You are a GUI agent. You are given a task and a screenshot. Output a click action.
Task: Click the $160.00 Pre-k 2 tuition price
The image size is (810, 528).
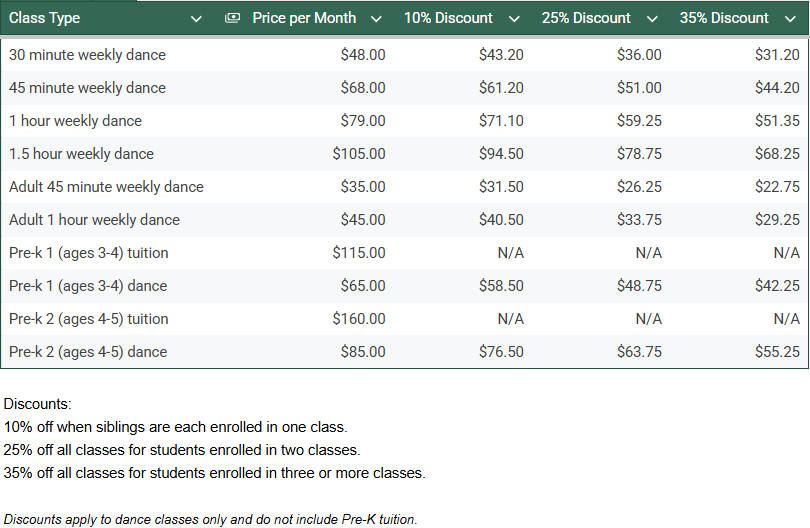point(359,319)
